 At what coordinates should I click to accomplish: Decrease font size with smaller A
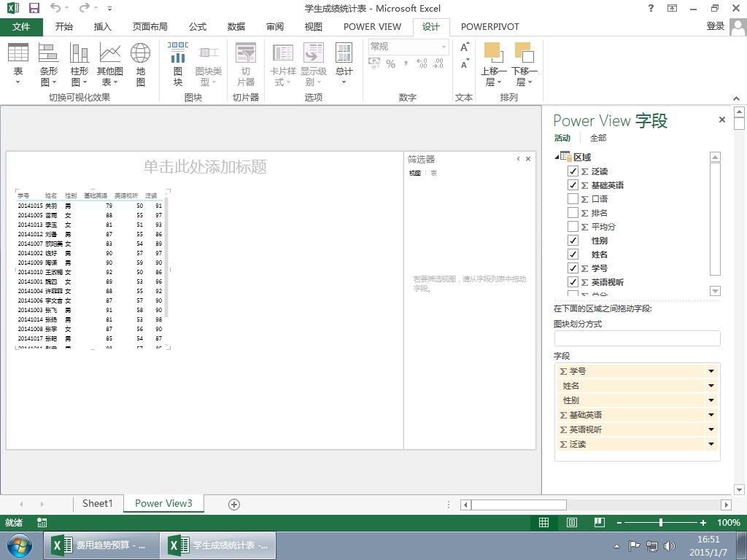tap(465, 63)
